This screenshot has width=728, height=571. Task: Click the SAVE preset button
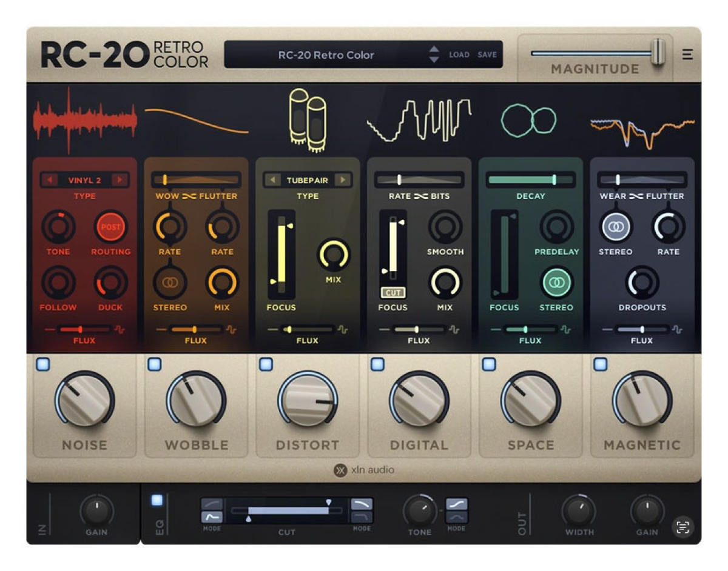click(487, 55)
